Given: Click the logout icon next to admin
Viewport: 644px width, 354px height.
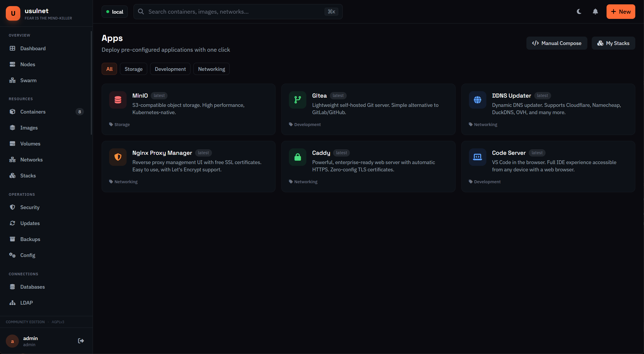Looking at the screenshot, I should [x=81, y=341].
